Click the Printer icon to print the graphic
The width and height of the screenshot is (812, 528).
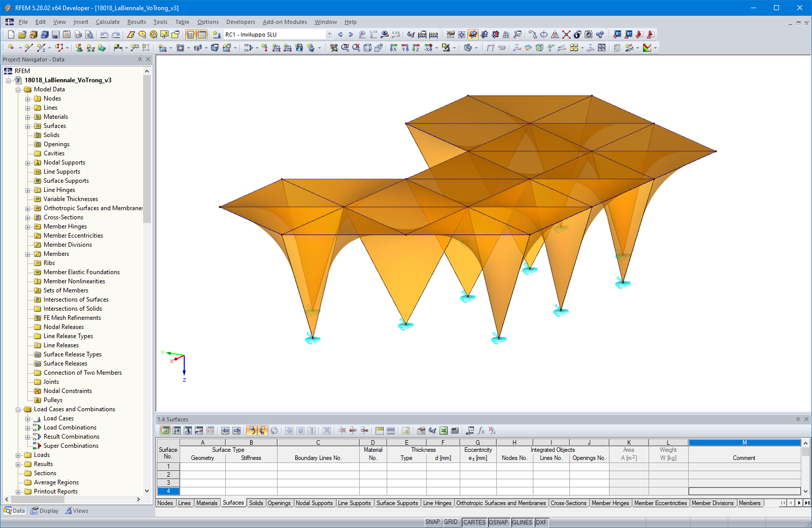[x=78, y=34]
